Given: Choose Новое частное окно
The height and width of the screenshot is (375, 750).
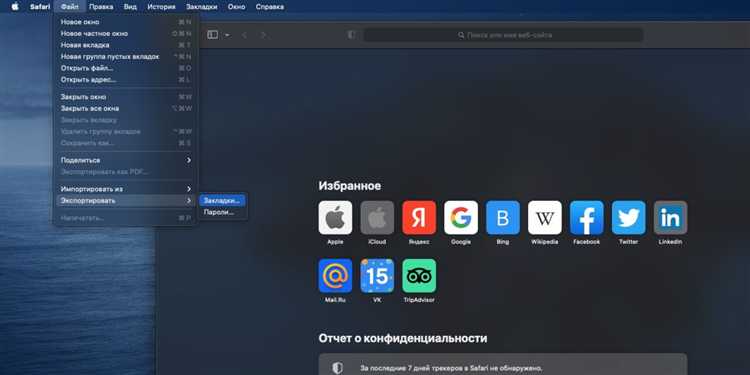Looking at the screenshot, I should (x=126, y=33).
